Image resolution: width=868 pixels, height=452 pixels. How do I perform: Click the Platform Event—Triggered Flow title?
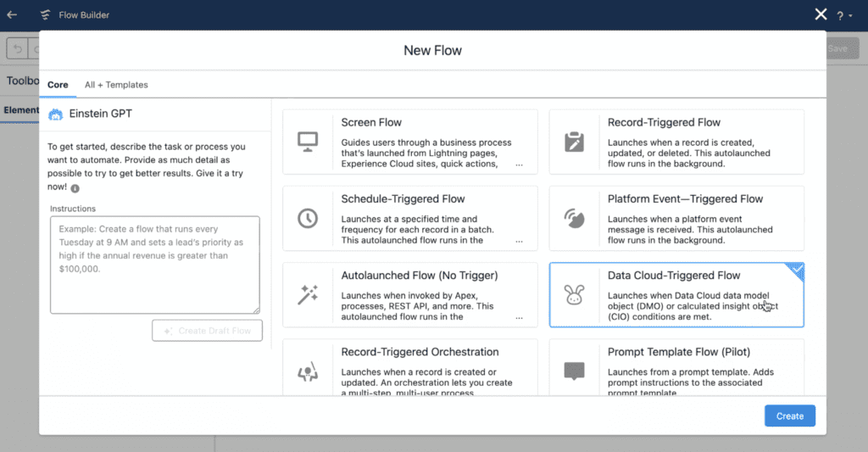coord(685,198)
